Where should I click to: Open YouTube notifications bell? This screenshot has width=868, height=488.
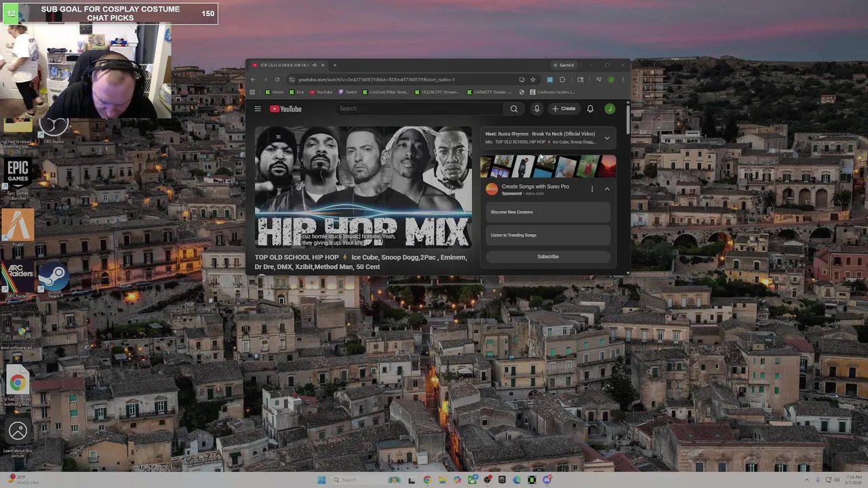[590, 108]
